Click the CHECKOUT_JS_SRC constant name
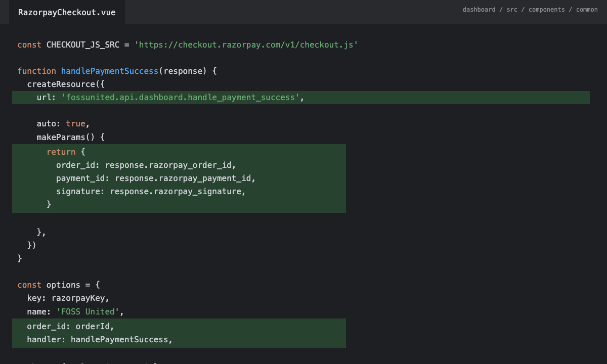This screenshot has height=364, width=607. [x=83, y=44]
